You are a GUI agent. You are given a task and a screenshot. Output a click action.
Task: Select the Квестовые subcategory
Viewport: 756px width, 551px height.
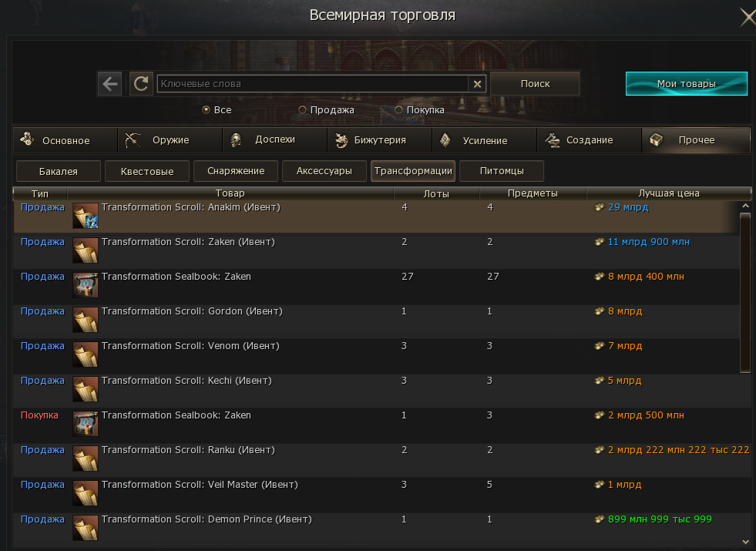[x=147, y=171]
